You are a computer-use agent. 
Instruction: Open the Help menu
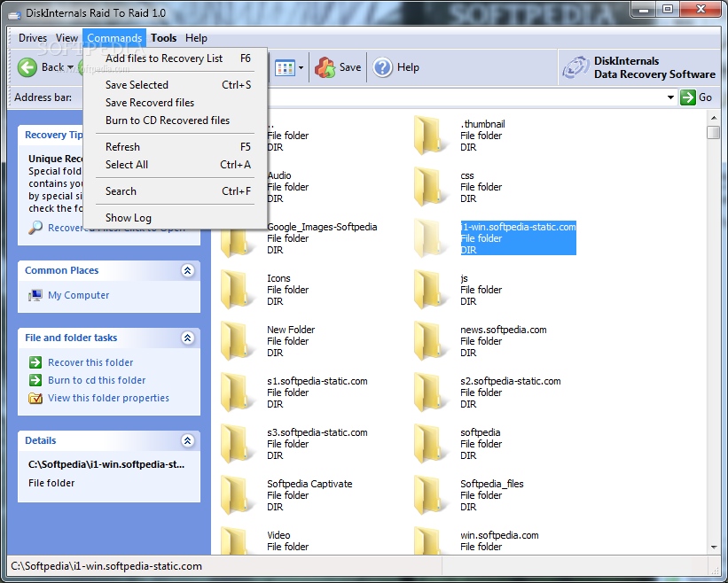196,38
